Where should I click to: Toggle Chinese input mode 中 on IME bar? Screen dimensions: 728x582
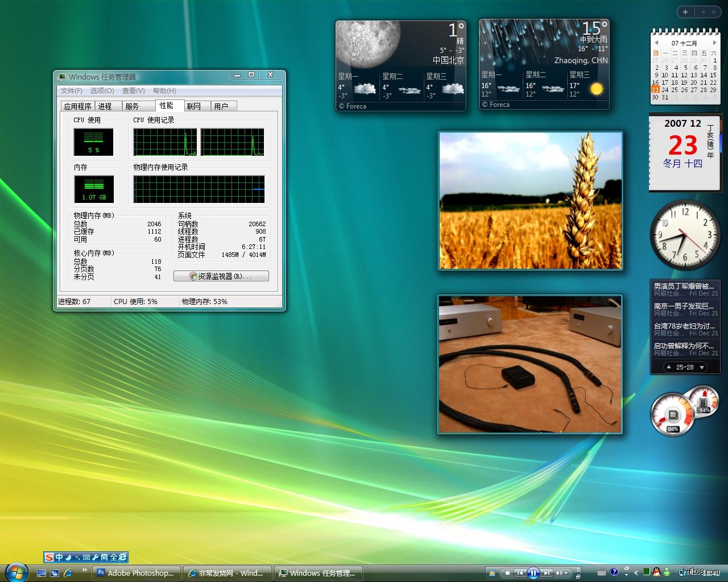(x=59, y=558)
